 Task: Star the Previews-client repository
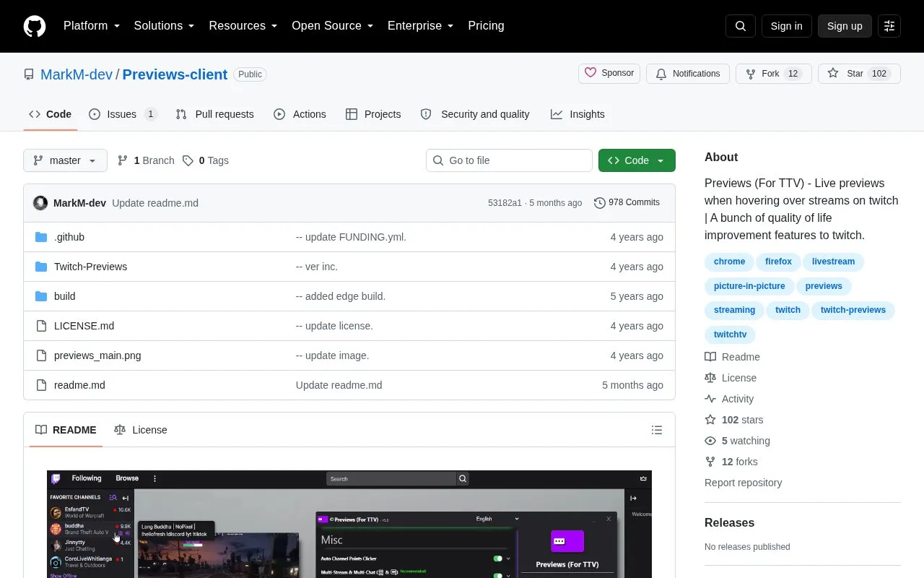tap(859, 74)
